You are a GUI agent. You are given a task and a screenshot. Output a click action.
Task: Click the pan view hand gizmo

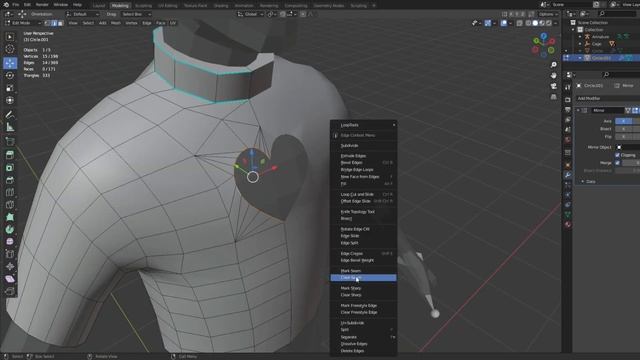click(x=553, y=76)
